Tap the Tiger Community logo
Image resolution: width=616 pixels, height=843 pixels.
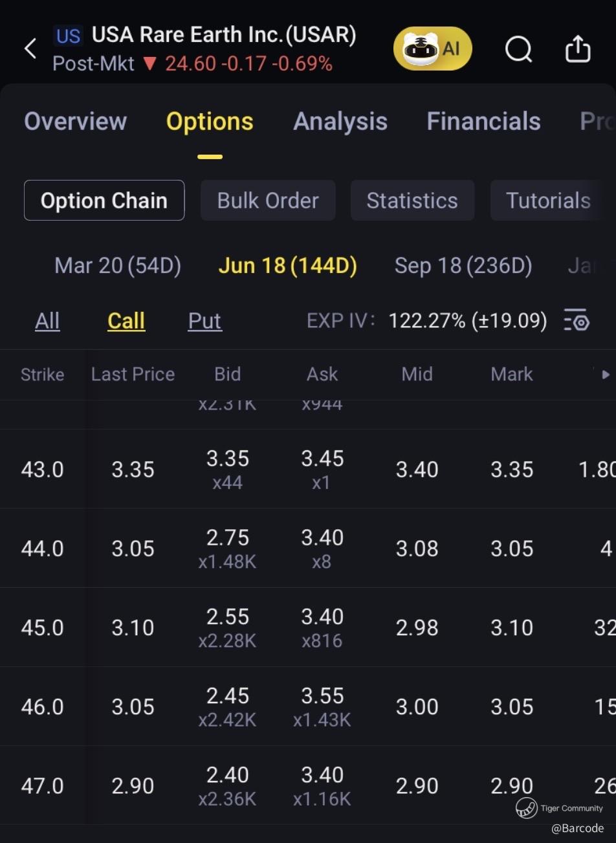click(x=527, y=807)
